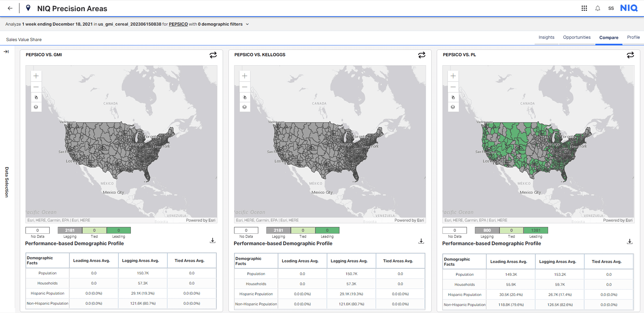The height and width of the screenshot is (313, 644).
Task: Swap comparison in PEPSICO VS. KELLOGGS card
Action: pyautogui.click(x=422, y=55)
